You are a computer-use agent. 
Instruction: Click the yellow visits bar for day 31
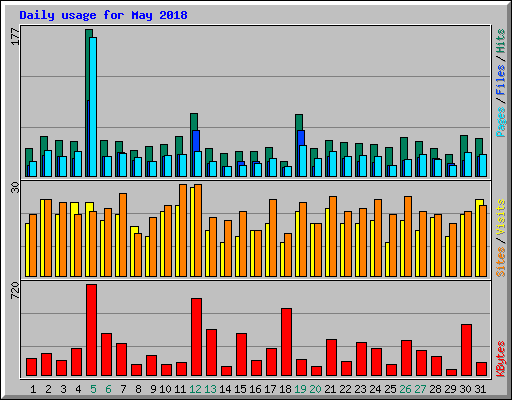click(x=477, y=238)
